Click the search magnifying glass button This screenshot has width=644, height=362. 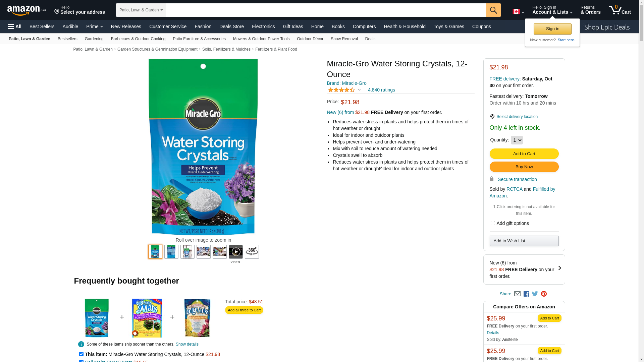tap(493, 10)
